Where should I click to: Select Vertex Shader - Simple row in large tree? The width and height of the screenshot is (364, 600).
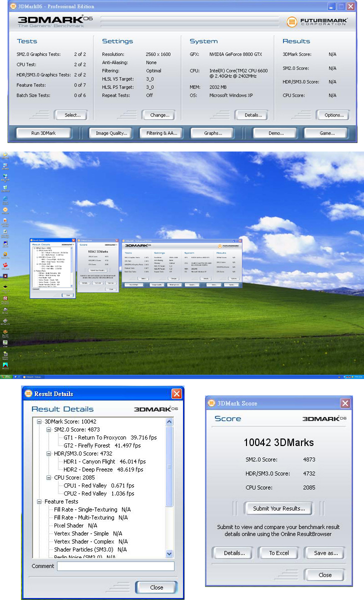click(x=87, y=533)
